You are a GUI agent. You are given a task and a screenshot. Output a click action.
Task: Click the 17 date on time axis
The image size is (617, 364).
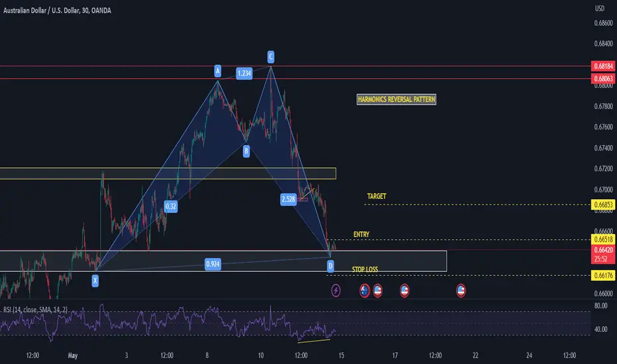click(395, 355)
